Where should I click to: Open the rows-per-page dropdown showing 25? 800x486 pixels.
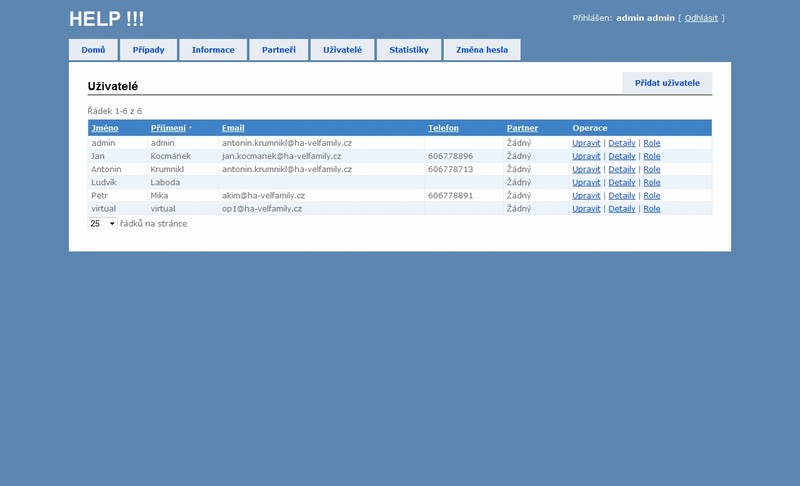click(x=103, y=223)
